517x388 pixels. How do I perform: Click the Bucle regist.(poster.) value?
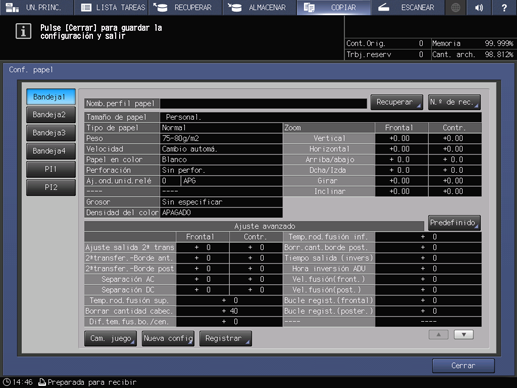tap(428, 311)
